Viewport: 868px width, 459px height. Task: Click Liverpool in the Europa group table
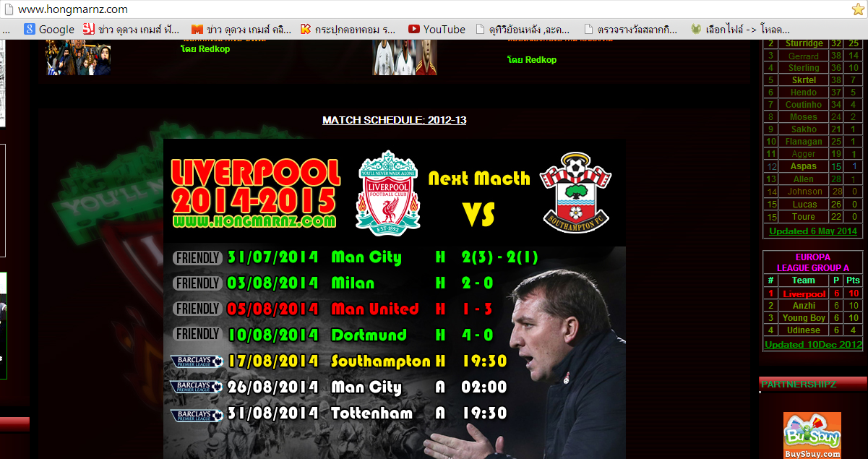(x=804, y=294)
